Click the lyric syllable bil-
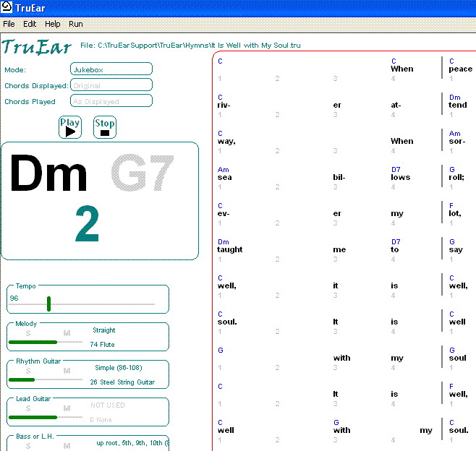Image resolution: width=476 pixels, height=451 pixels. click(x=339, y=177)
